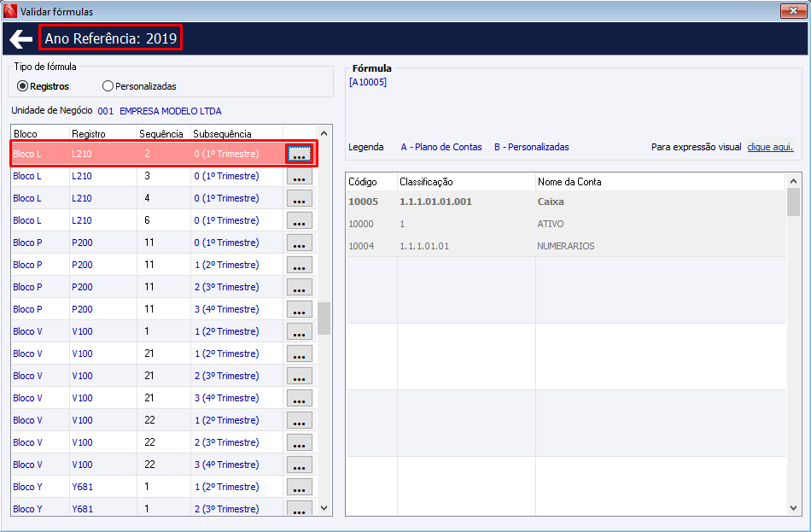
Task: Click classification 1.1.1.01.01.001 cell
Action: pyautogui.click(x=435, y=202)
